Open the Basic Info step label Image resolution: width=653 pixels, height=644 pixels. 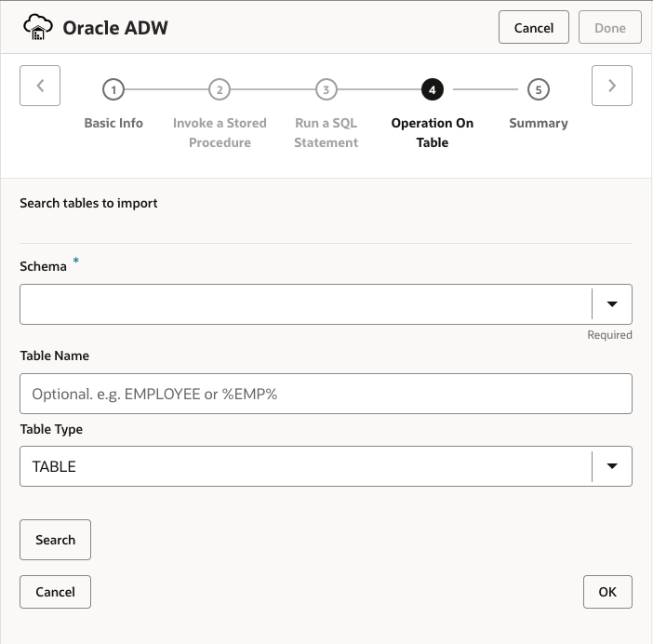[113, 123]
